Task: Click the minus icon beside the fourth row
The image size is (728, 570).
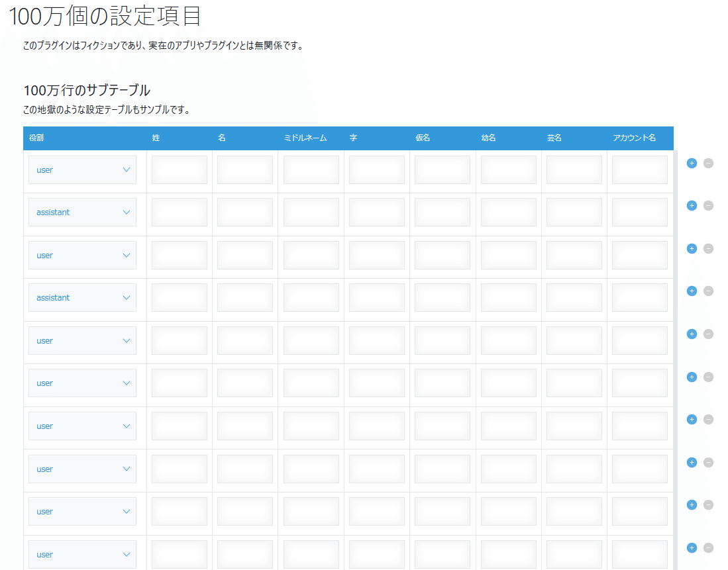Action: [x=708, y=291]
